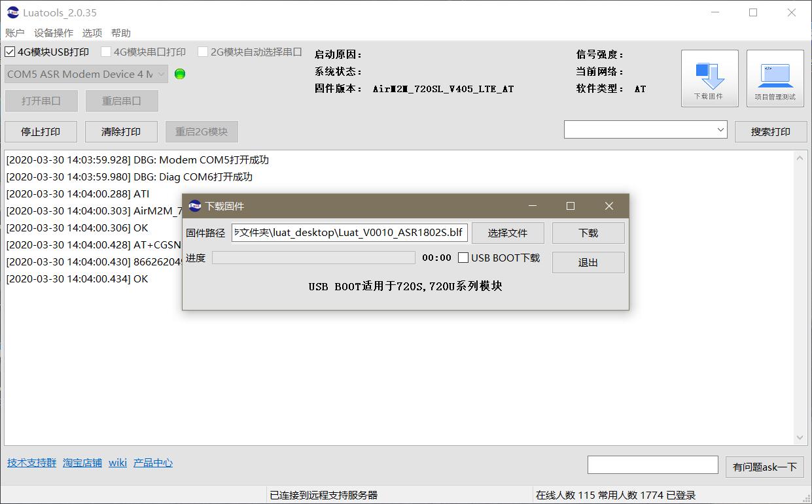Click status text 已连接到远程支持服务器
The width and height of the screenshot is (812, 504).
click(x=324, y=495)
